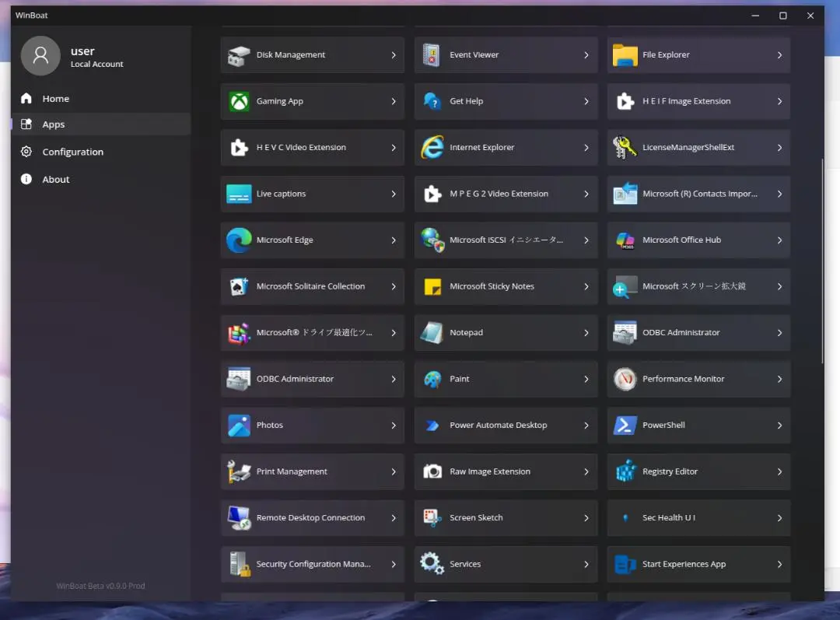Screen dimensions: 840x620
Task: Click the Microsoft Office Hub icon
Action: click(x=625, y=240)
